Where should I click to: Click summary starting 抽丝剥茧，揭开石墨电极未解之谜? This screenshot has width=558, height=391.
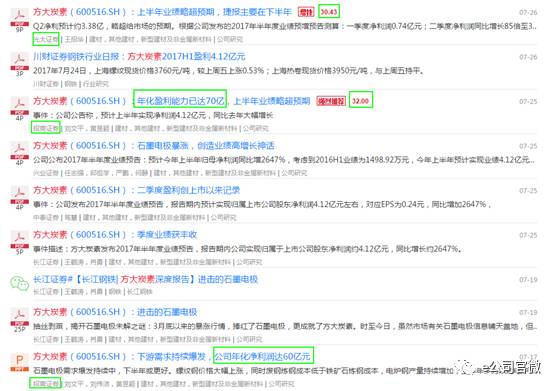(285, 326)
